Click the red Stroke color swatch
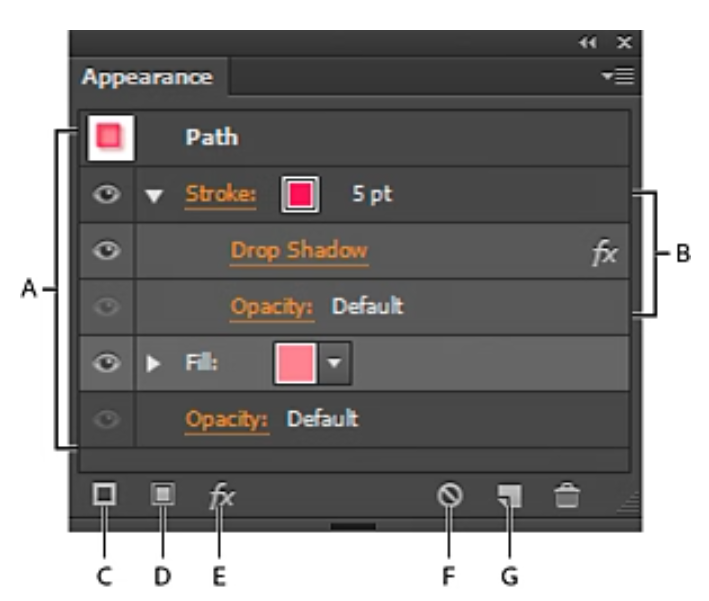This screenshot has width=709, height=601. pyautogui.click(x=300, y=194)
